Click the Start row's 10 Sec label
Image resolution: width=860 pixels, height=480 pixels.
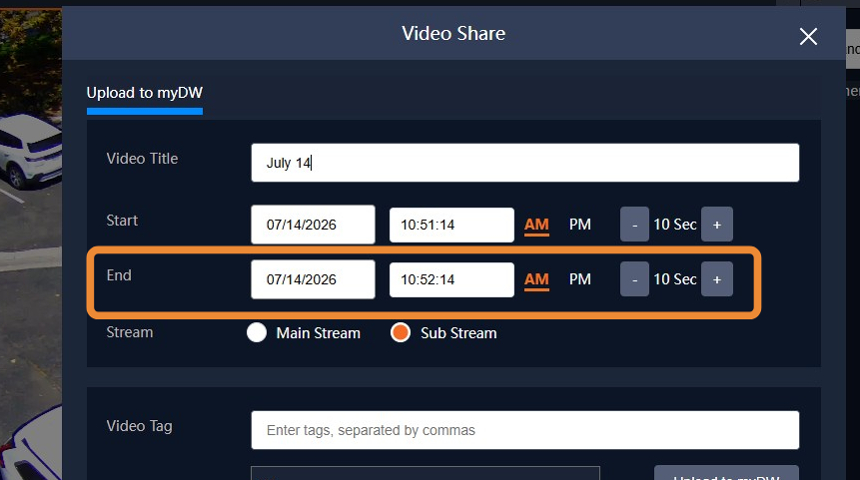[x=675, y=224]
